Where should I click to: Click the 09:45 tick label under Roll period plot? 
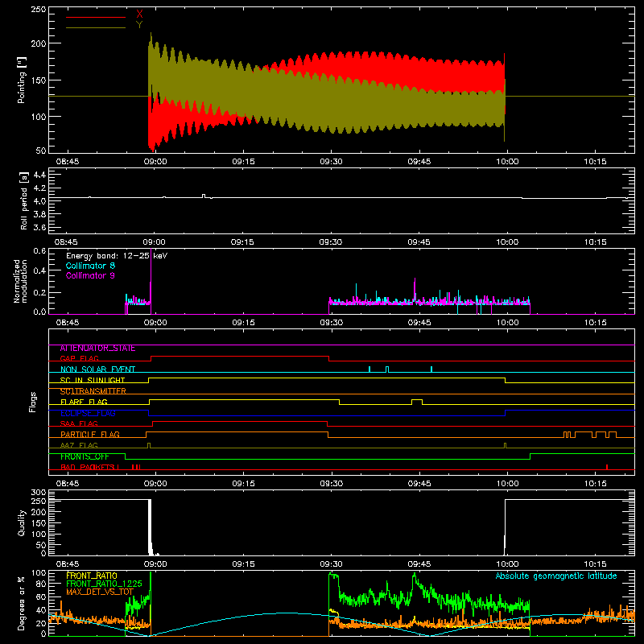coord(419,242)
